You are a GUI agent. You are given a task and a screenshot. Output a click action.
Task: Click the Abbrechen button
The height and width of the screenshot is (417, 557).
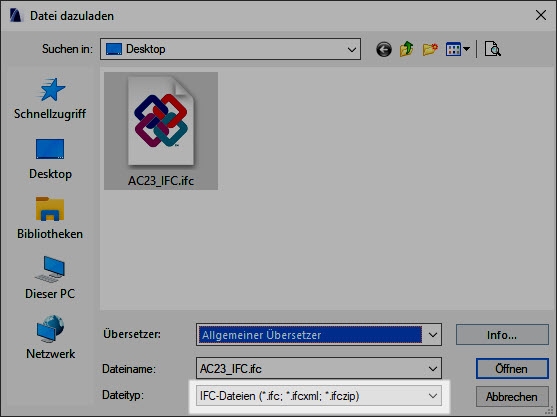[512, 396]
